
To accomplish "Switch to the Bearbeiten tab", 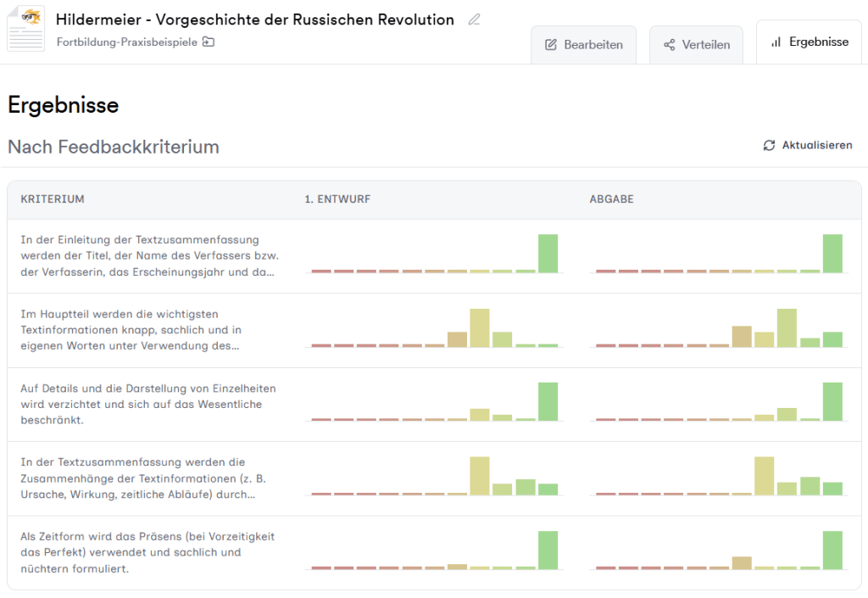I will (583, 44).
